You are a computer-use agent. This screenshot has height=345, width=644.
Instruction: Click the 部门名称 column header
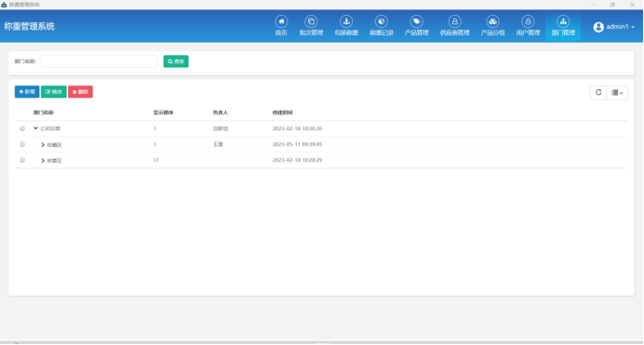tap(44, 113)
